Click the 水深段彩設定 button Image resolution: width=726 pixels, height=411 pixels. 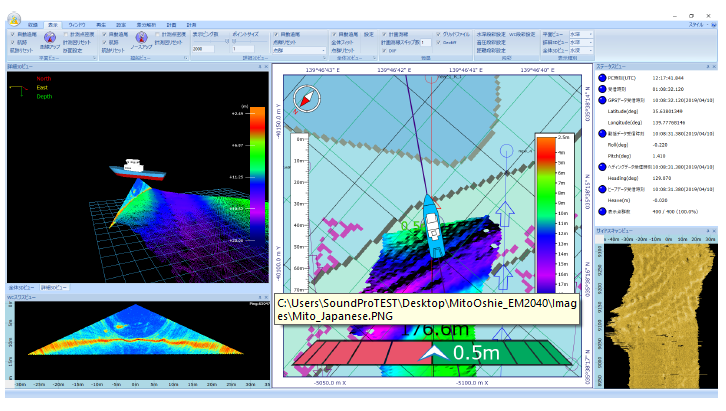pyautogui.click(x=491, y=34)
